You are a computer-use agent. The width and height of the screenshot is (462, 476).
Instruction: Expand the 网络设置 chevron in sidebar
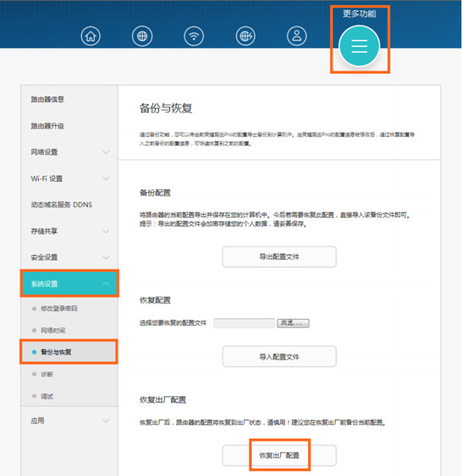tap(105, 153)
